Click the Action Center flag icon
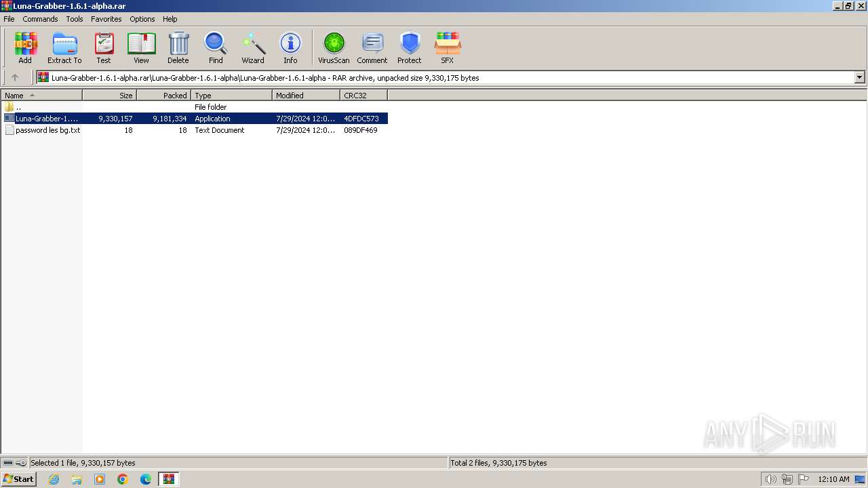This screenshot has height=488, width=868. (x=804, y=479)
